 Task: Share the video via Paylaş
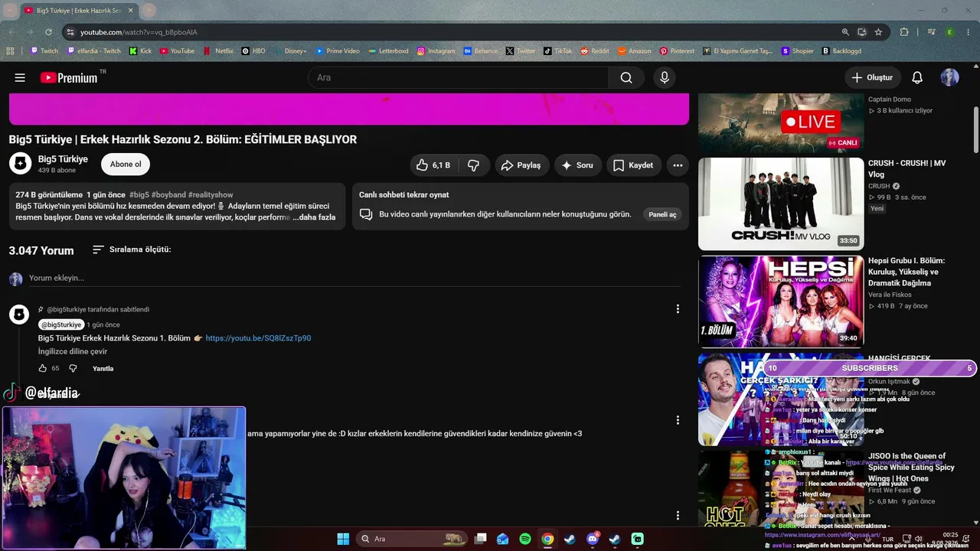coord(521,165)
